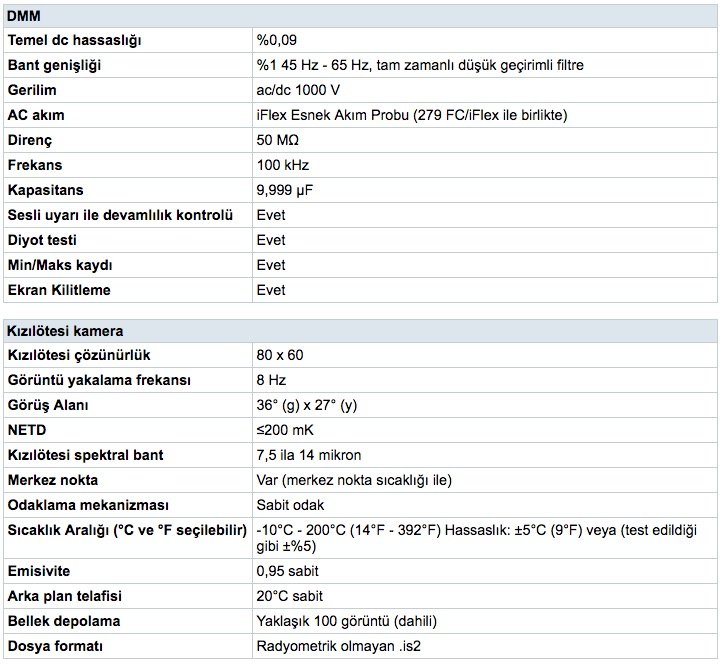
Task: Select the Emisivite 0,95 sabit value
Action: click(287, 571)
